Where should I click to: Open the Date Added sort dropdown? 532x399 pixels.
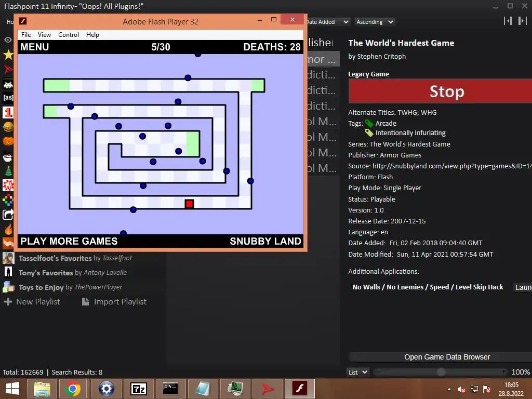click(x=328, y=22)
